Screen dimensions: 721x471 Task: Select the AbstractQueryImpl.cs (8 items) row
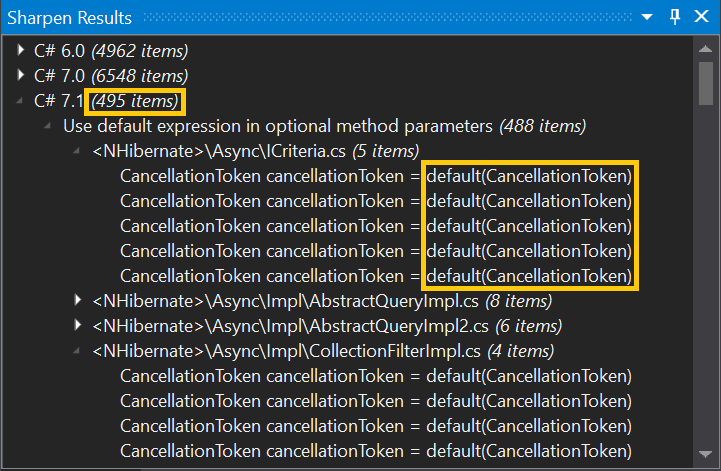[322, 301]
